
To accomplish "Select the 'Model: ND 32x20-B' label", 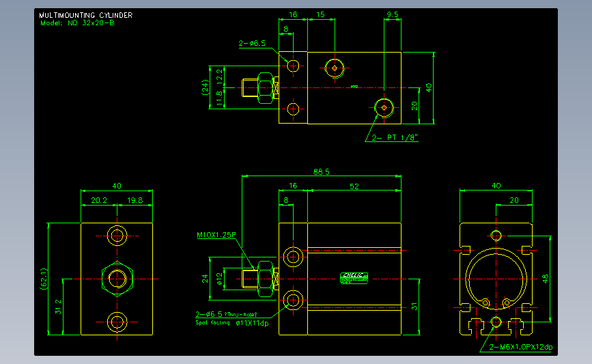I will pyautogui.click(x=77, y=23).
